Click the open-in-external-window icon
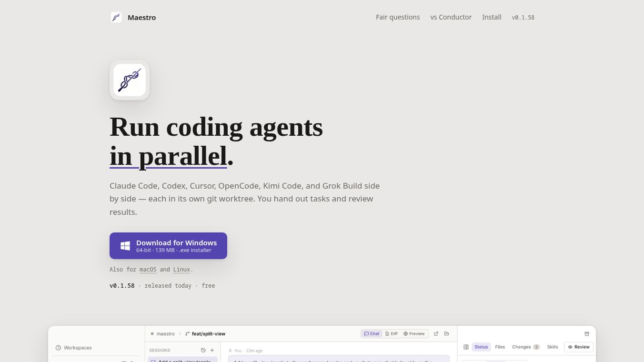This screenshot has height=362, width=644. point(436,334)
